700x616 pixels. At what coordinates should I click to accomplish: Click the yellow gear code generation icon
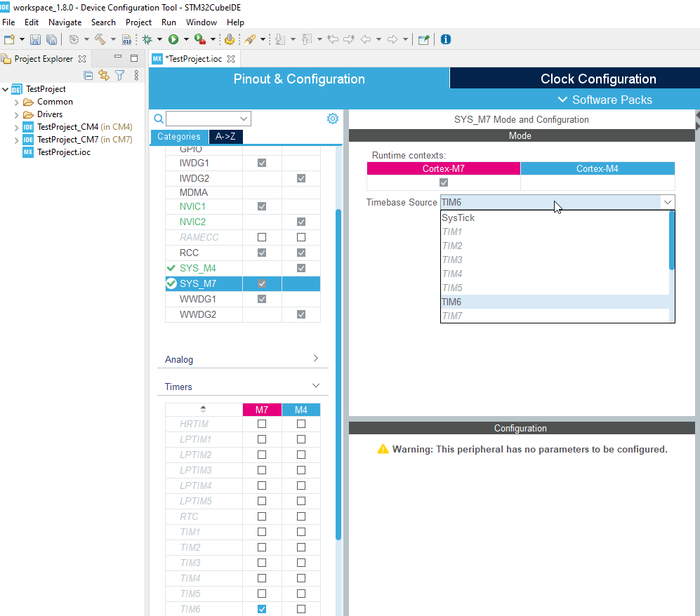230,40
